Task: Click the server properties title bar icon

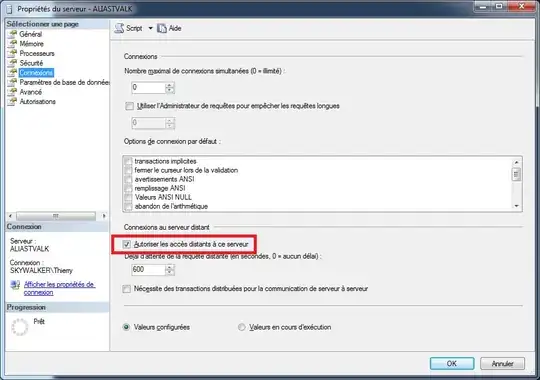Action: [x=9, y=9]
